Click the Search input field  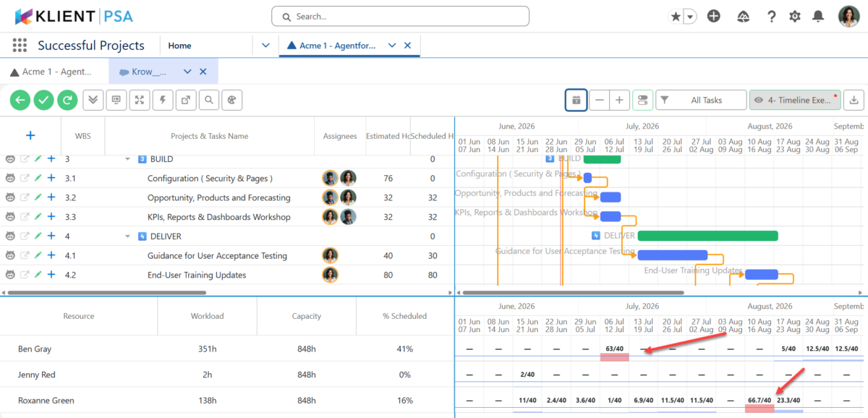pos(400,16)
